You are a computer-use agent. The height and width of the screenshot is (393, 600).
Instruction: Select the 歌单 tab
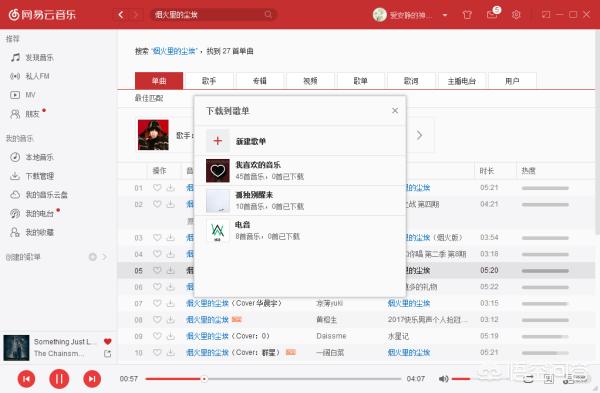point(360,81)
